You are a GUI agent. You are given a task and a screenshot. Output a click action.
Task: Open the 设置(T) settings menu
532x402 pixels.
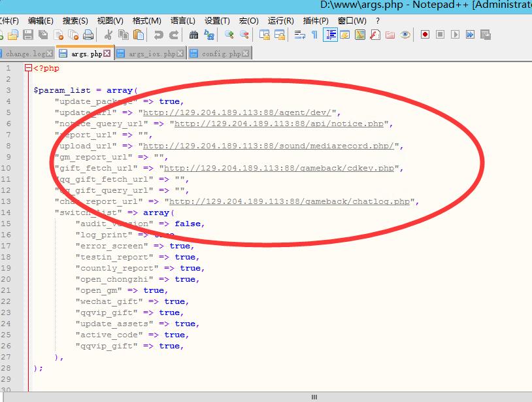click(x=217, y=21)
